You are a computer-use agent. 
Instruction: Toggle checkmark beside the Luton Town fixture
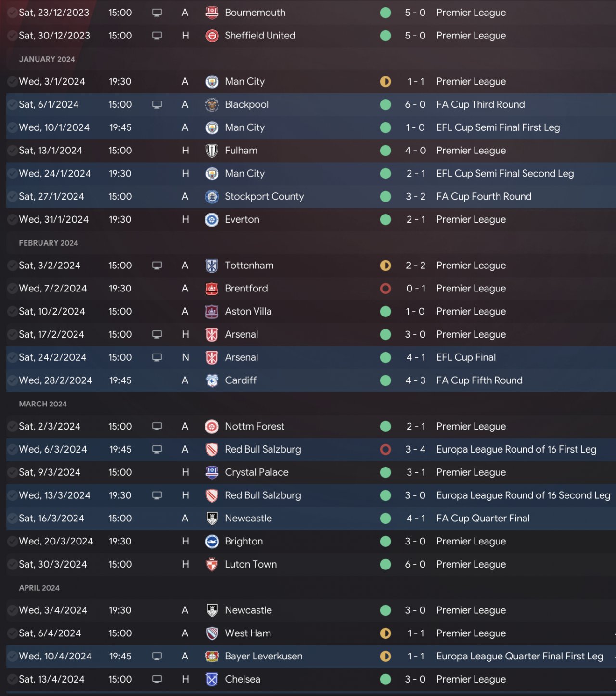coord(12,564)
